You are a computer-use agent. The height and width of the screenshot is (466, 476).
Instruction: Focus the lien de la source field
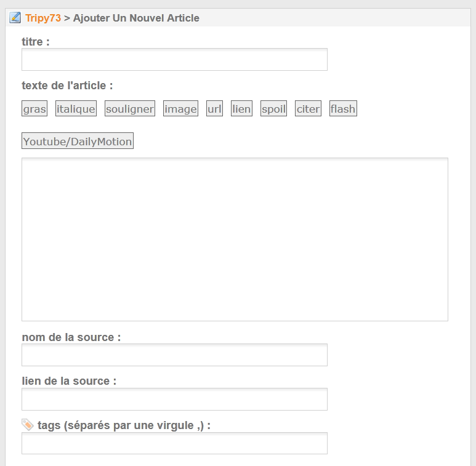pos(174,400)
